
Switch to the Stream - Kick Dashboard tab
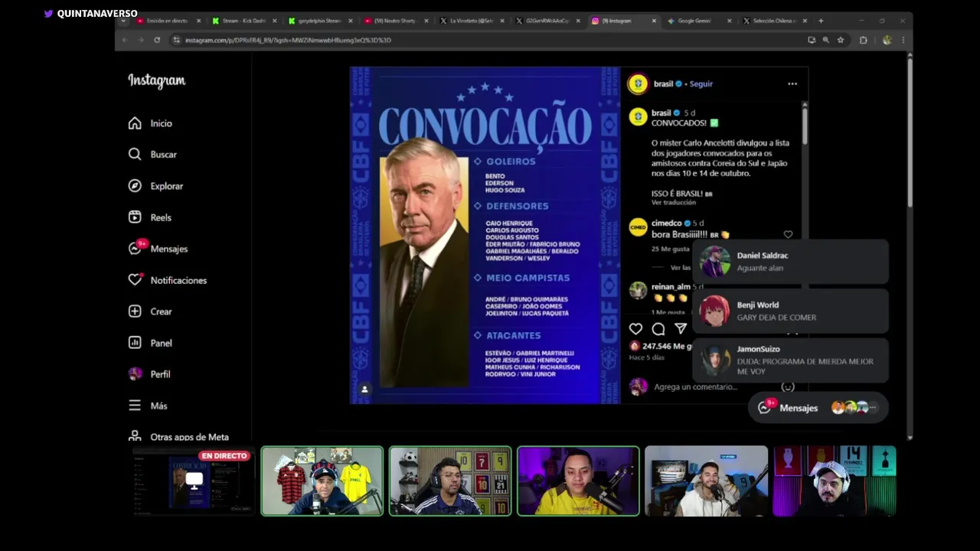click(x=245, y=21)
